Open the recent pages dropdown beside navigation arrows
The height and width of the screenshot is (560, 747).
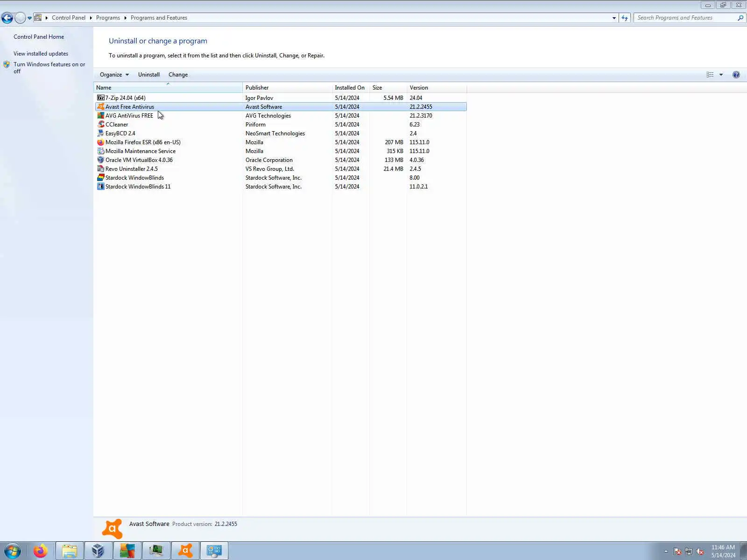(x=29, y=18)
